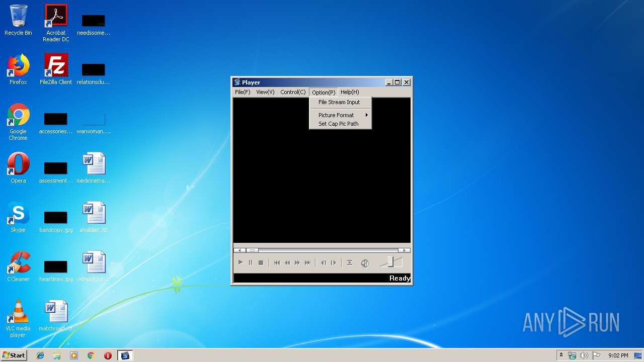This screenshot has height=362, width=644.
Task: Step one frame forward
Action: point(334,262)
